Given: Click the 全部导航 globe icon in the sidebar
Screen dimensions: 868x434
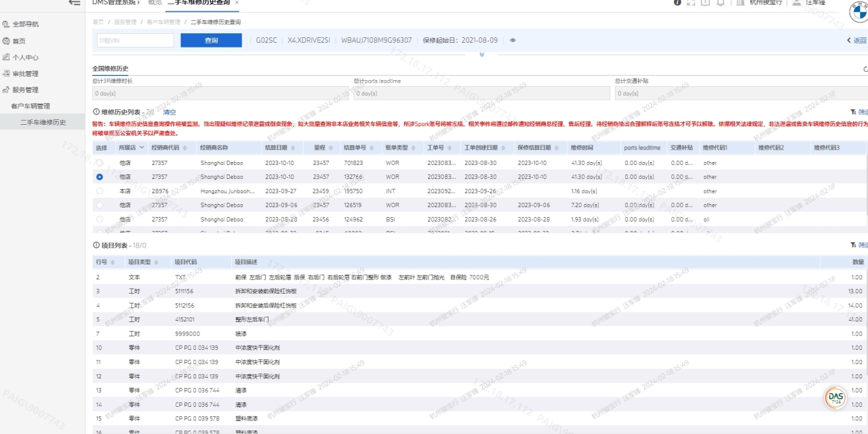Looking at the screenshot, I should (x=6, y=24).
